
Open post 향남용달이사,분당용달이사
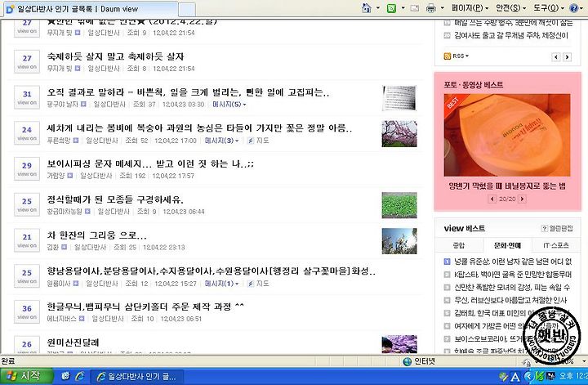[212, 271]
